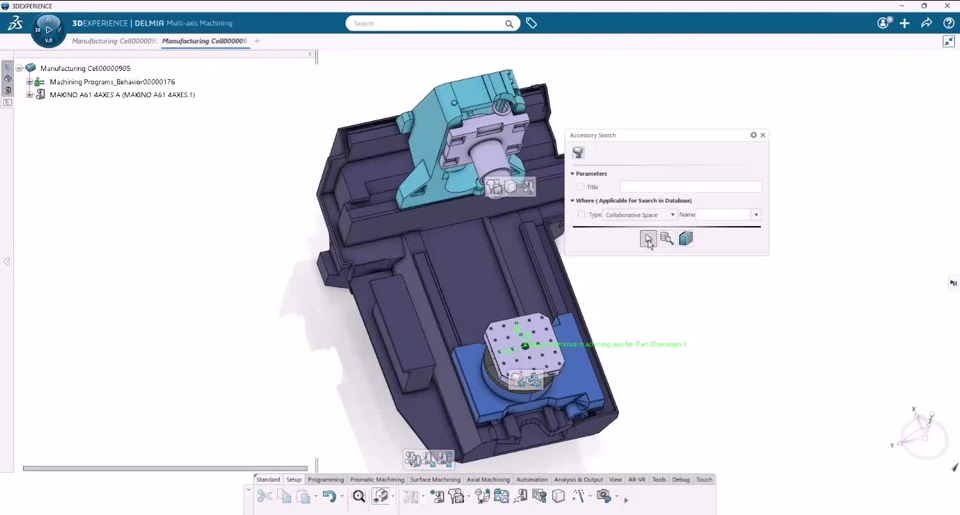
Task: Click the Name input field
Action: click(x=724, y=214)
